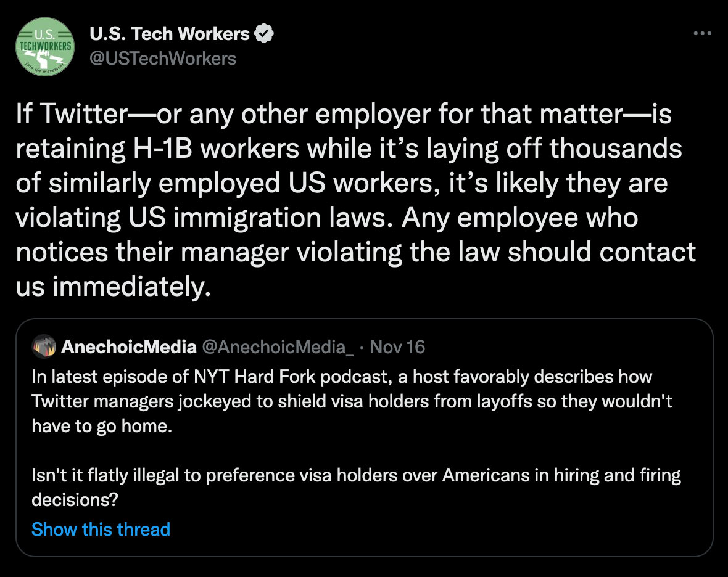The width and height of the screenshot is (728, 577).
Task: Click the word "decisions?" in quoted tweet
Action: click(75, 501)
